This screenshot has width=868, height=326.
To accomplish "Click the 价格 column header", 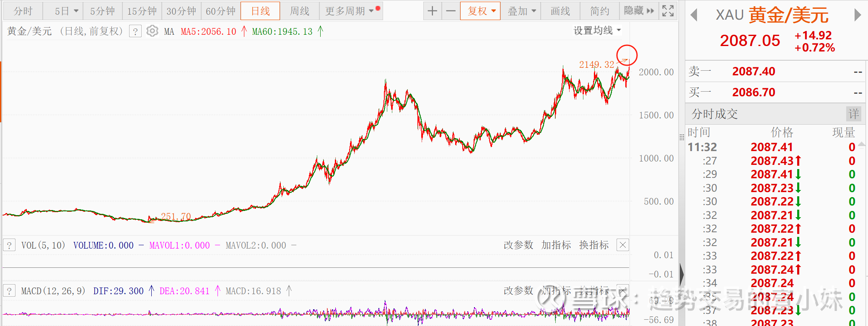I will pos(782,132).
